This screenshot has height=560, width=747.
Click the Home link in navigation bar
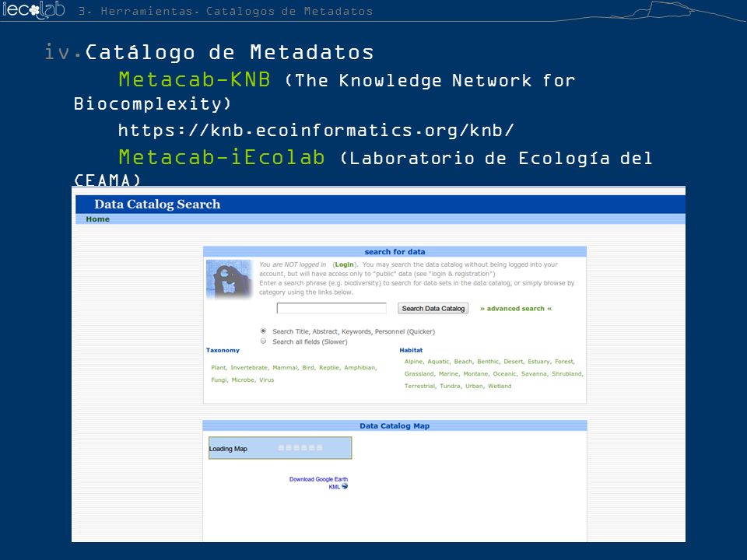98,219
